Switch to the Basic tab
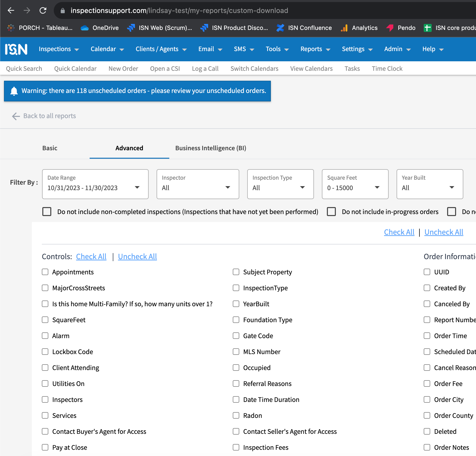The height and width of the screenshot is (456, 476). tap(50, 148)
